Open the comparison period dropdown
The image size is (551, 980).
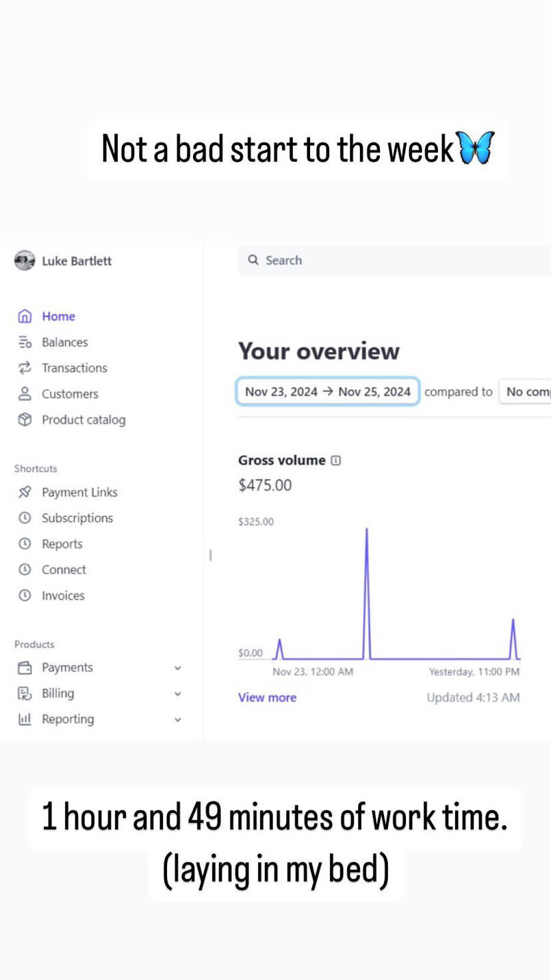[x=526, y=391]
